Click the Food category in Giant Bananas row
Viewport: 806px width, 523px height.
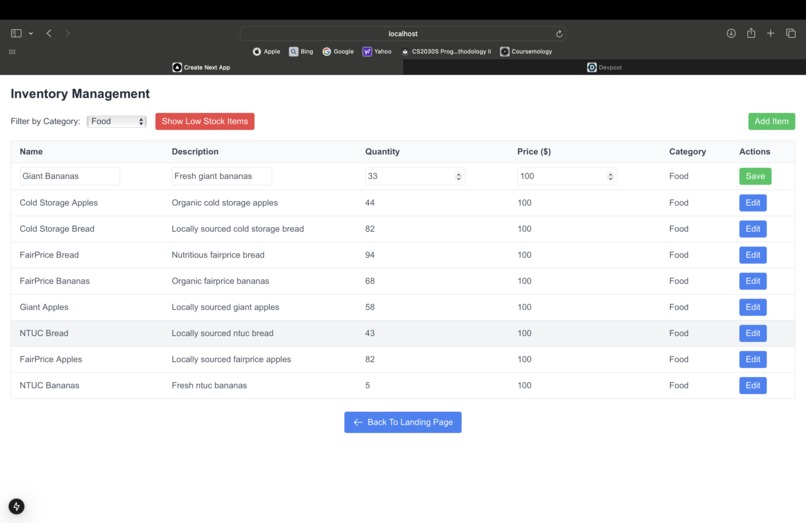679,176
